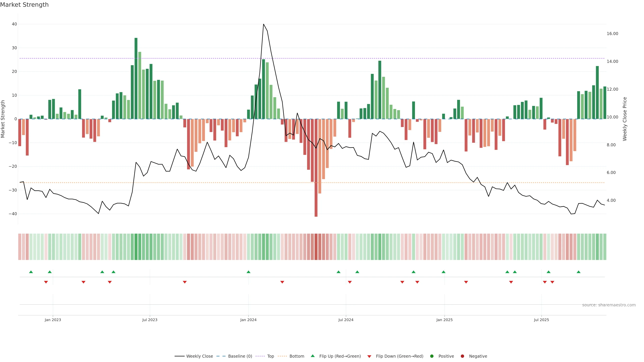Toggle the 'Weekly Close' legend label

(200, 356)
